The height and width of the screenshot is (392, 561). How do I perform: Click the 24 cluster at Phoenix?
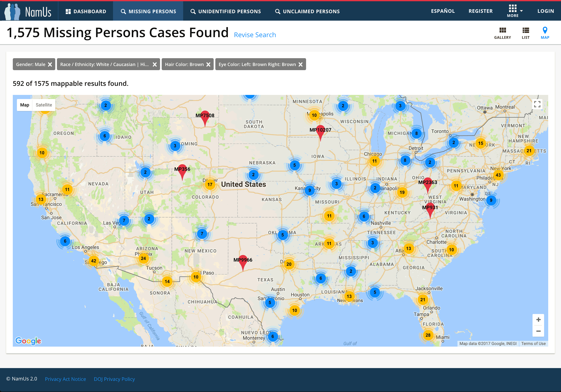(x=143, y=258)
